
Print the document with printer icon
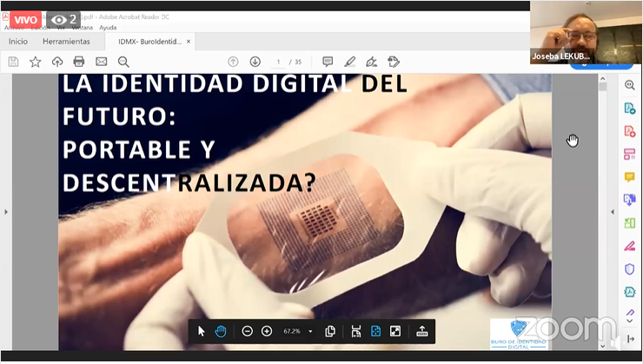click(79, 62)
